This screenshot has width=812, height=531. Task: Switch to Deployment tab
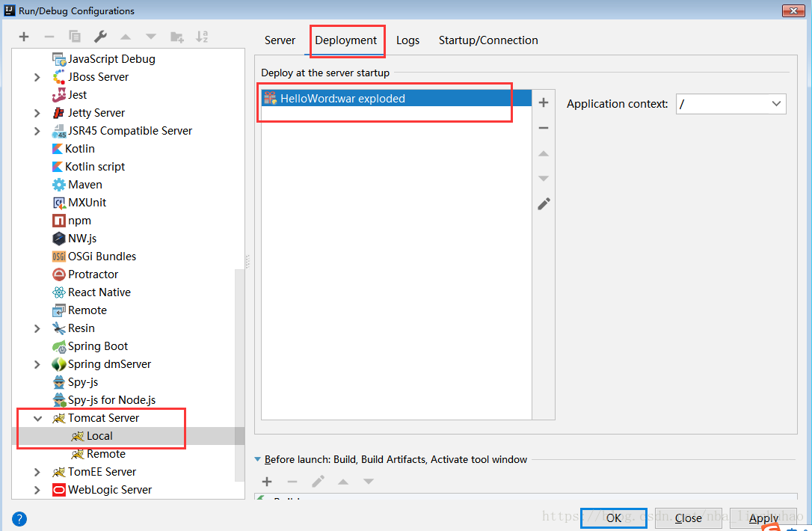click(x=346, y=40)
